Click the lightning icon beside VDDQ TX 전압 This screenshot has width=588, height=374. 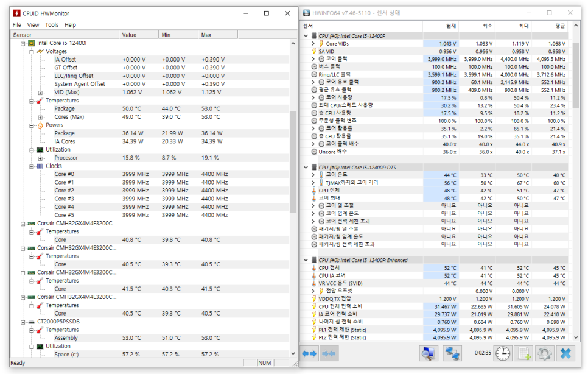314,298
